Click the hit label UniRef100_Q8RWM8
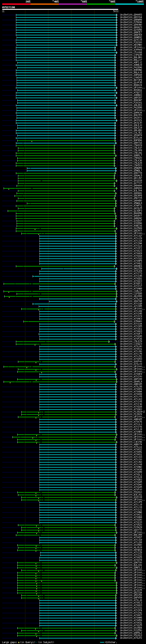The width and height of the screenshot is (146, 644). click(x=131, y=20)
